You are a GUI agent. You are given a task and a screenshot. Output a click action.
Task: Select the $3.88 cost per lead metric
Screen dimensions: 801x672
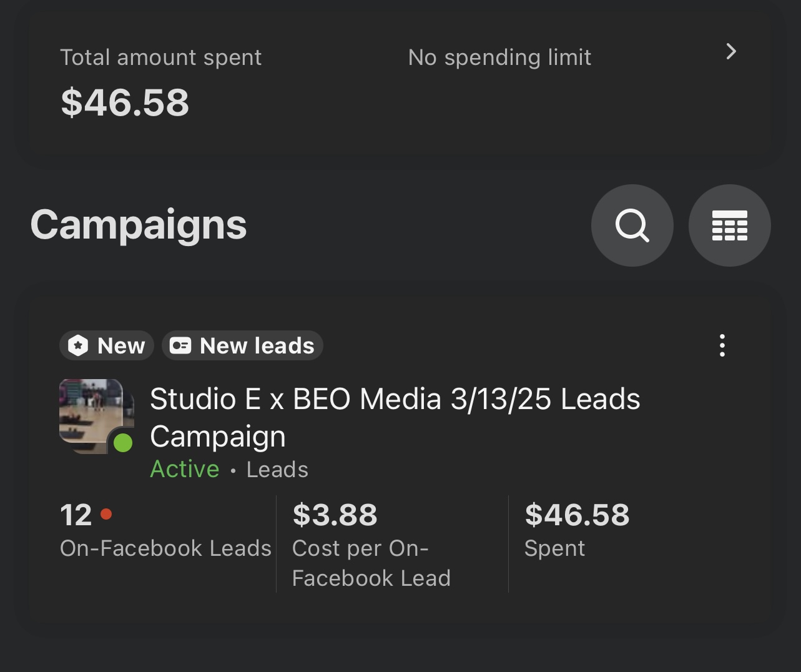[335, 515]
